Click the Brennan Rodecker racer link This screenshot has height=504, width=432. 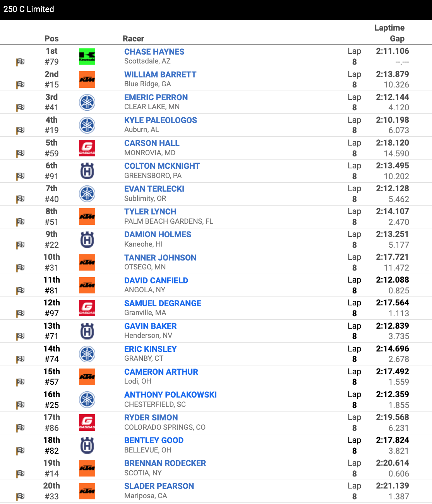click(165, 463)
